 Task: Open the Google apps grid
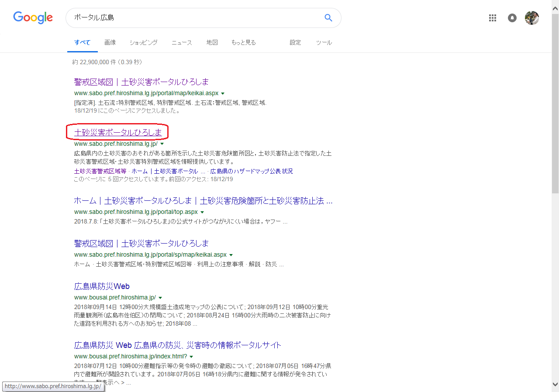[493, 18]
